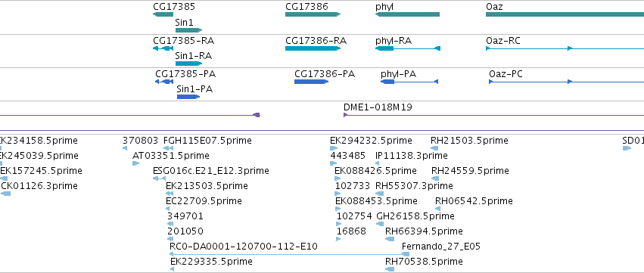
Task: Select the CG17385-RA transcript glyph
Action: point(163,48)
